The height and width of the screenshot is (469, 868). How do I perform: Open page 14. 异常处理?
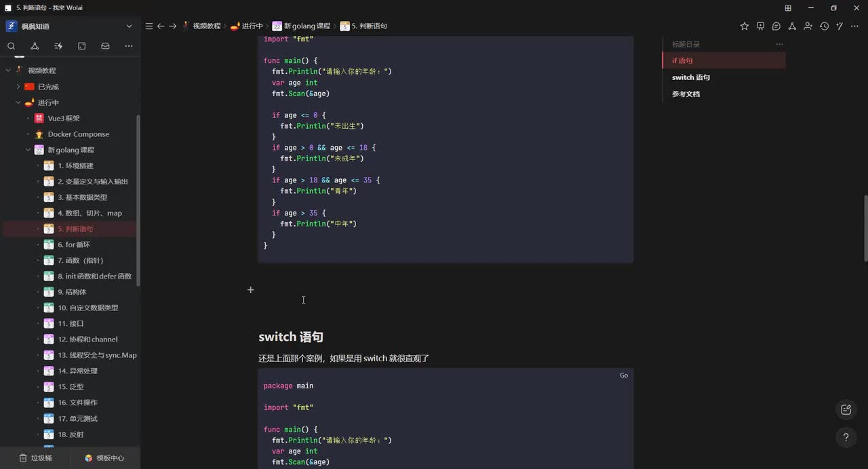[77, 371]
